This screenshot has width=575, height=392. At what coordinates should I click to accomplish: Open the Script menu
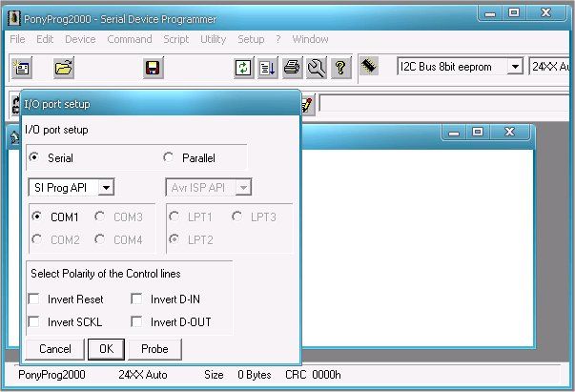176,39
